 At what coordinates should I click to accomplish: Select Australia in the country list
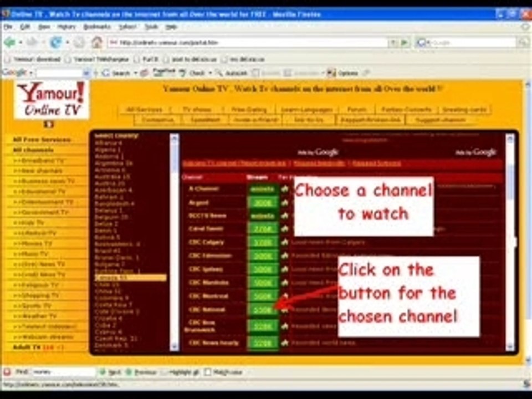[x=112, y=176]
